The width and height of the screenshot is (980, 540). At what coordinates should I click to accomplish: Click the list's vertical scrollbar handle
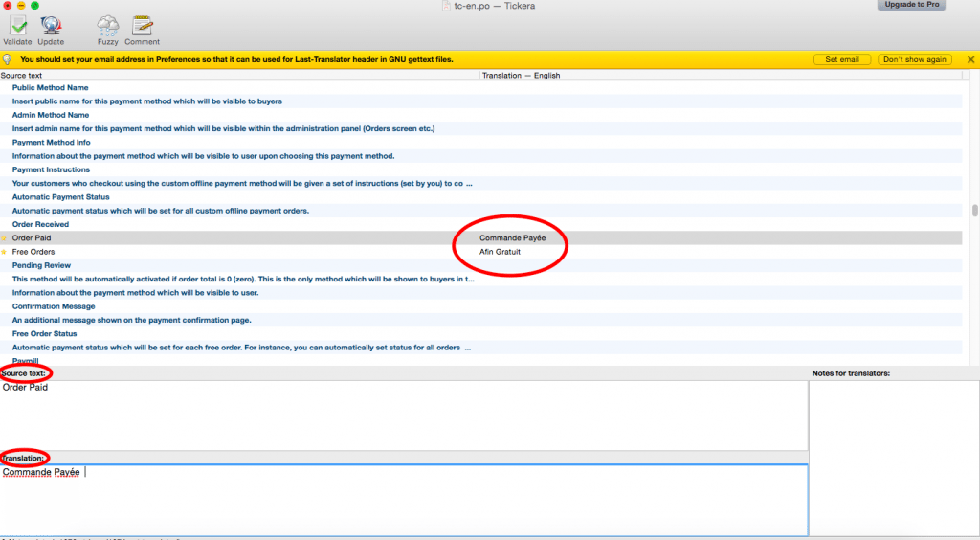(974, 211)
